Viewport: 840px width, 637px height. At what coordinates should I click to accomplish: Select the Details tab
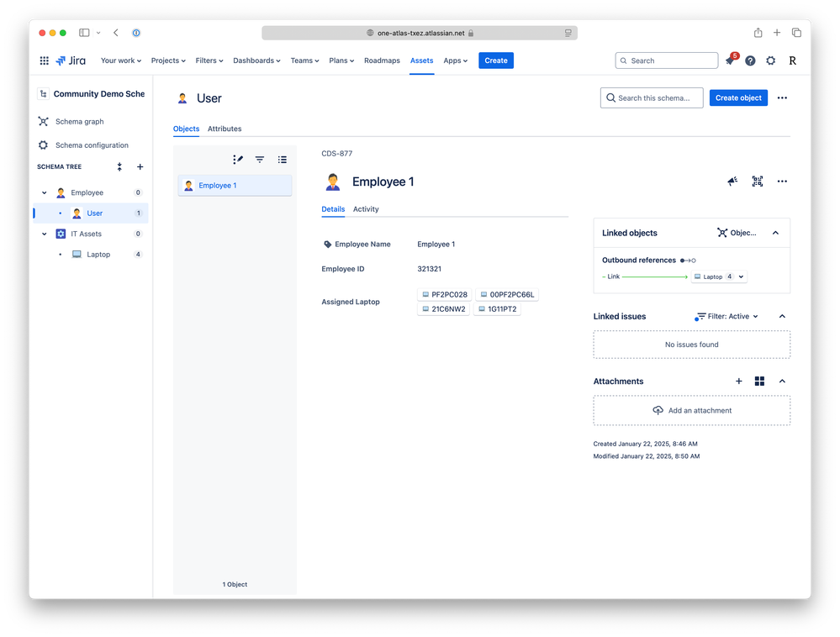[x=333, y=209]
